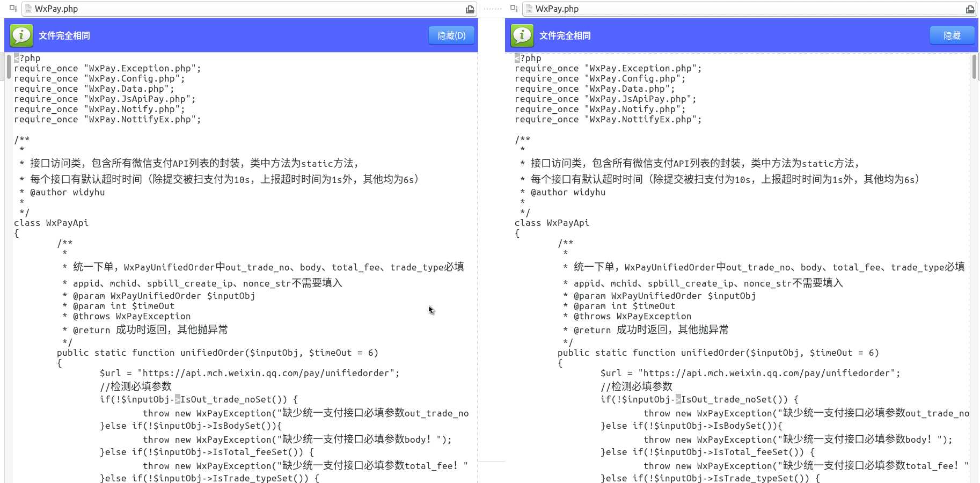Click 'IsTrade_typeSet()' else-if line in right pane
Viewport: 980px width, 483px height.
[x=710, y=478]
